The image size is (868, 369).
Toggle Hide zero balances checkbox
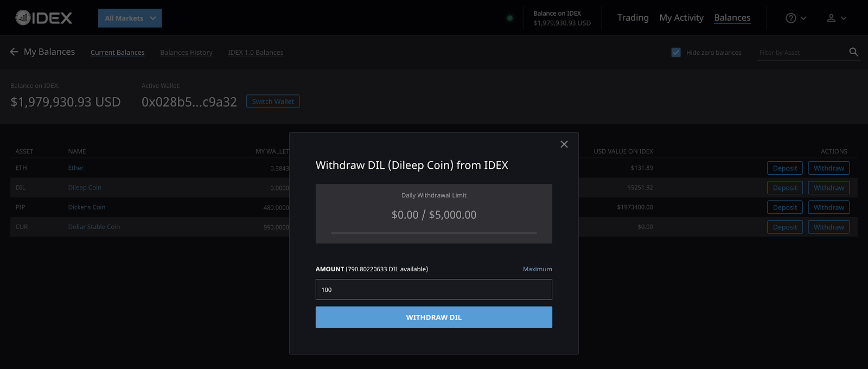pyautogui.click(x=676, y=53)
